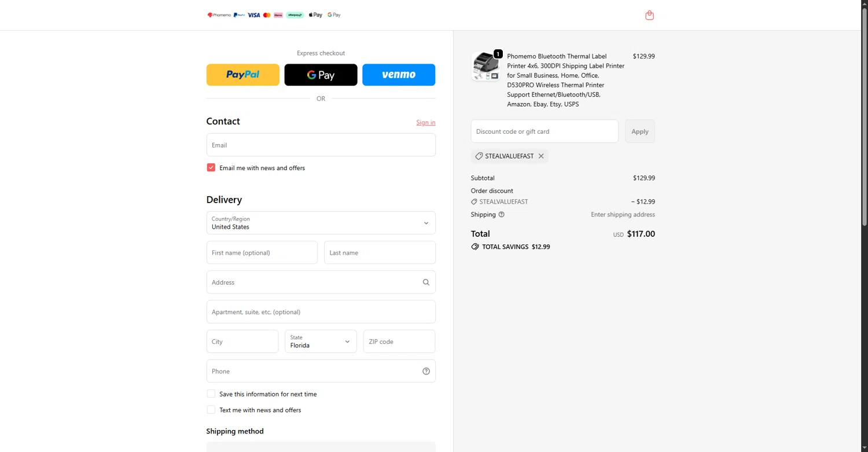The image size is (868, 452).
Task: Click the Shipping info question mark icon
Action: tap(502, 215)
